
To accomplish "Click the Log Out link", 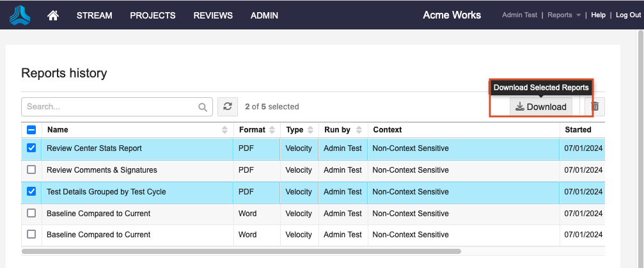I will tap(628, 15).
